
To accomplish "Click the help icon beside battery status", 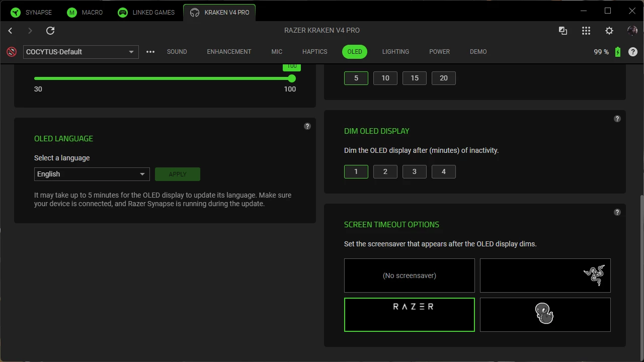I will 633,52.
